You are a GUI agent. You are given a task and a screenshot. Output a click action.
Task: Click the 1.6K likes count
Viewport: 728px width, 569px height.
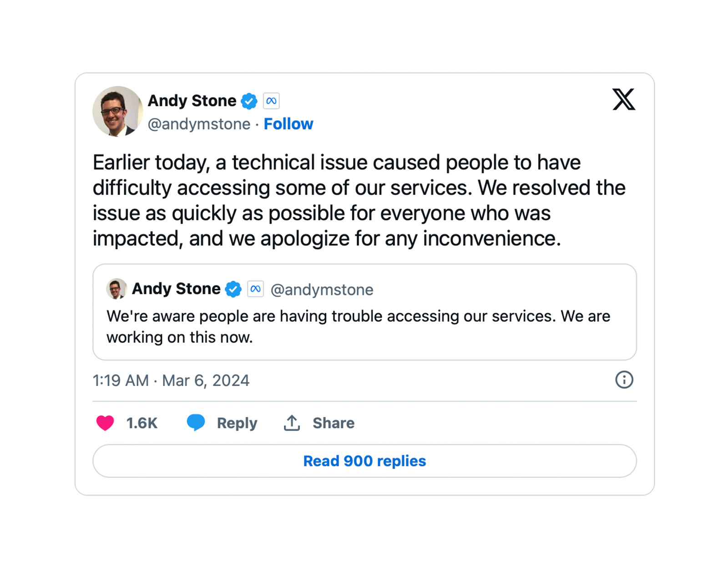(x=142, y=423)
